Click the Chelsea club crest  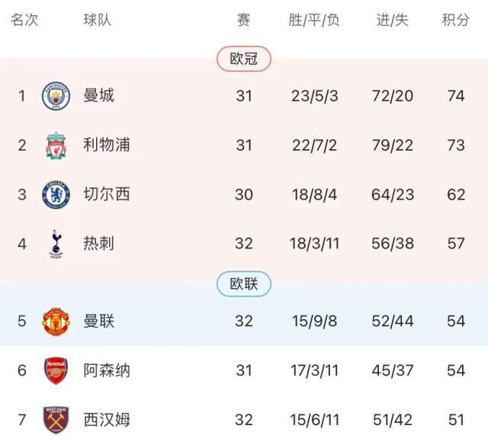pos(56,195)
